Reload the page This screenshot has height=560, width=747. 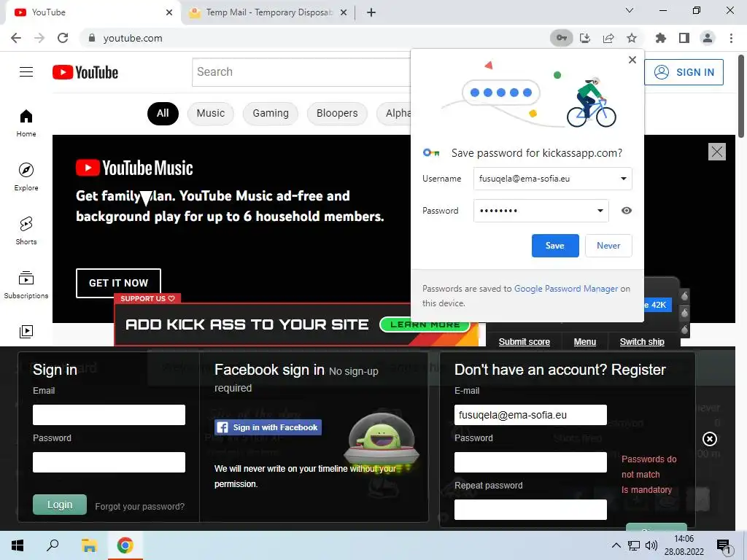(63, 38)
